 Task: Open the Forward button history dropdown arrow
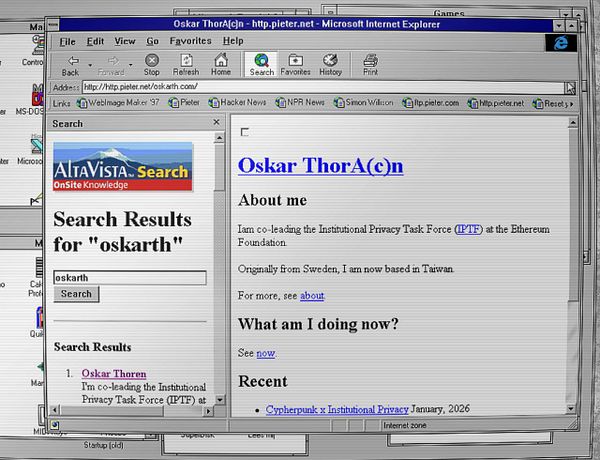pos(130,65)
